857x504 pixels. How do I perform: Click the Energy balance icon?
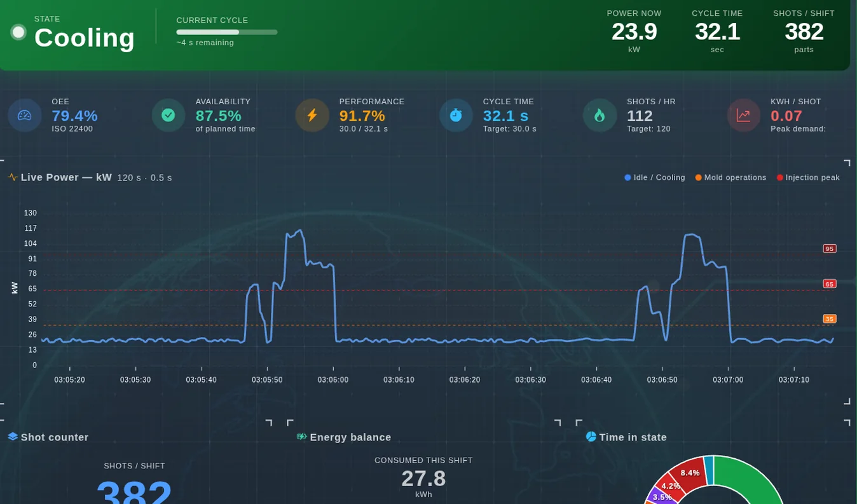click(302, 437)
